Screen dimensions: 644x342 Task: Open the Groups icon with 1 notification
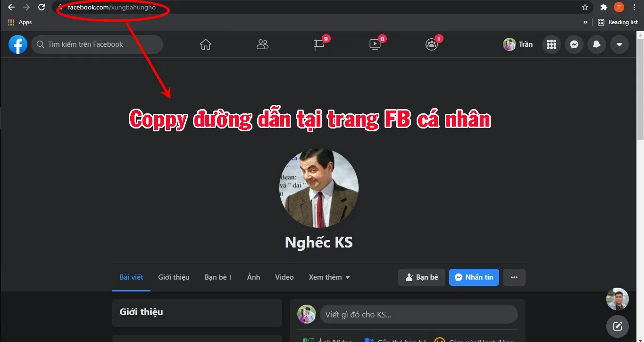[x=432, y=44]
